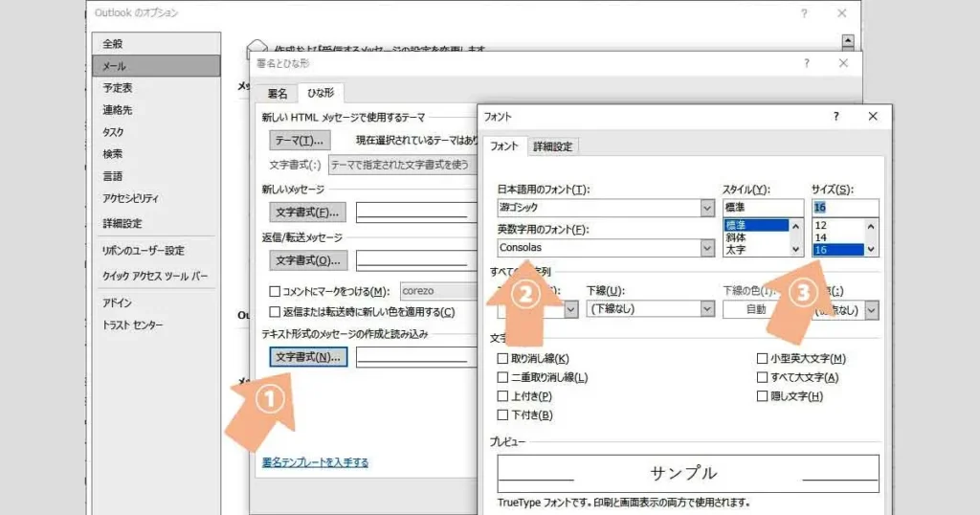
Task: Click Consolas font name field
Action: click(599, 248)
